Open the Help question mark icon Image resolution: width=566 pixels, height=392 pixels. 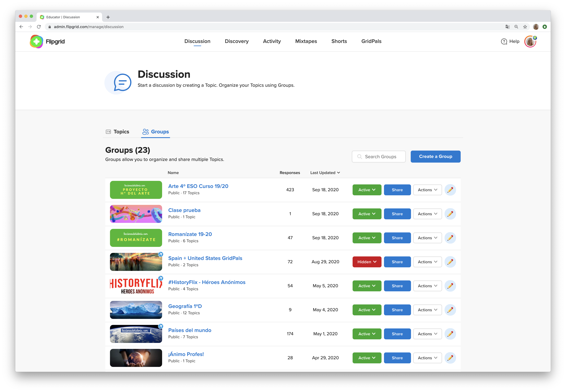click(x=504, y=41)
